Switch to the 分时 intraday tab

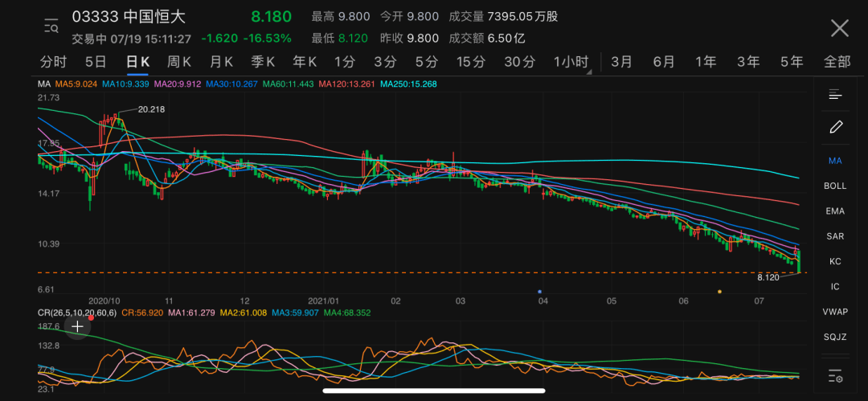[53, 62]
